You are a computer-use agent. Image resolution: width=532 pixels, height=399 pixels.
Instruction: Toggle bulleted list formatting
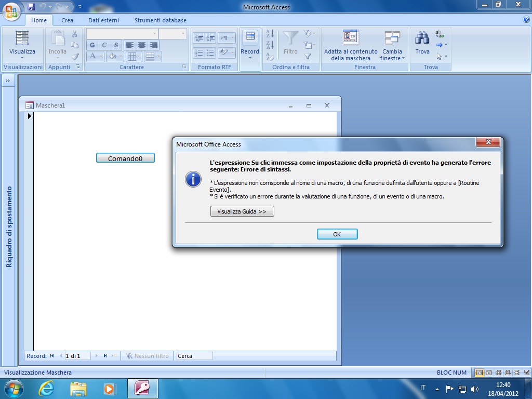coord(211,52)
